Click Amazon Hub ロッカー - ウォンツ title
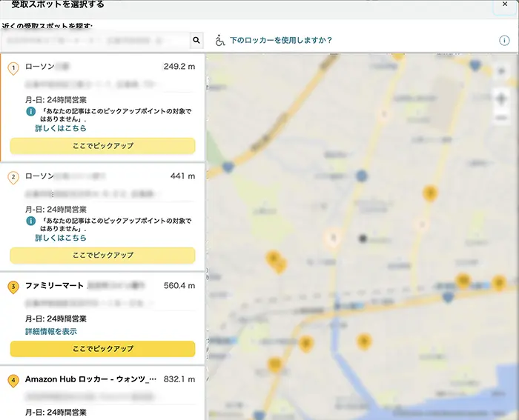519x420 pixels. (90, 379)
